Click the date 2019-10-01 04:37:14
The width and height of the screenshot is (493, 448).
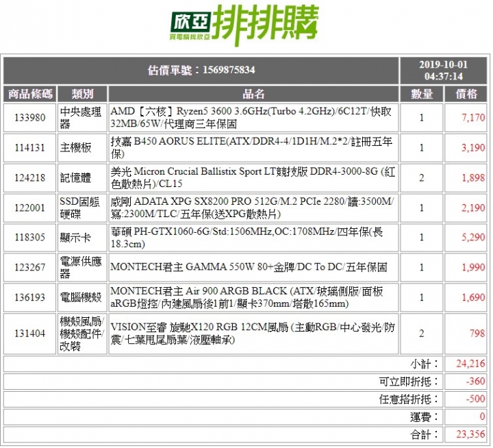(443, 70)
